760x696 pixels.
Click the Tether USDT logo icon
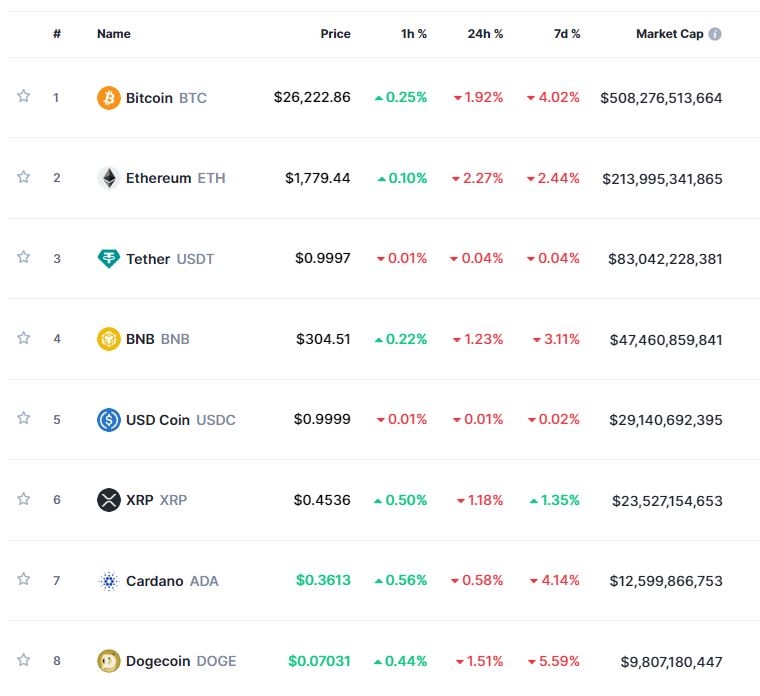(108, 259)
